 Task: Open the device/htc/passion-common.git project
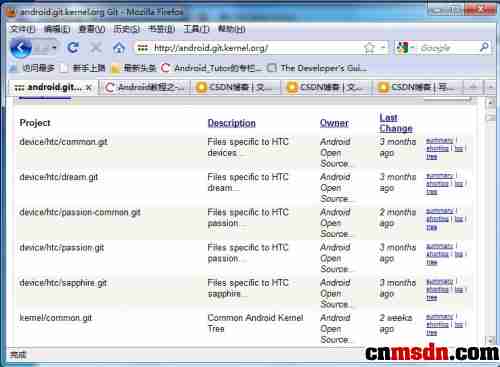80,212
